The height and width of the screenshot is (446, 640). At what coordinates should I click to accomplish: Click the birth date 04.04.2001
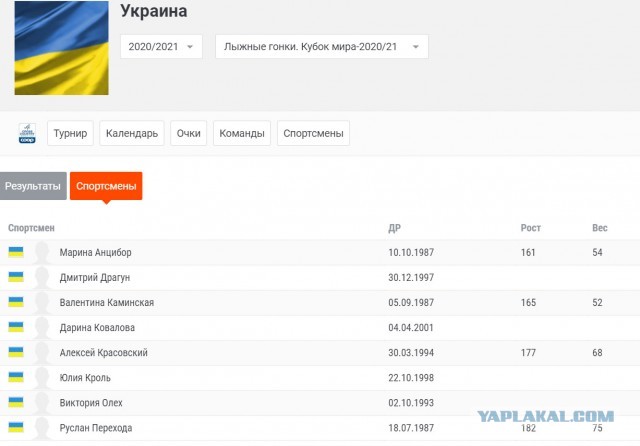tap(411, 328)
